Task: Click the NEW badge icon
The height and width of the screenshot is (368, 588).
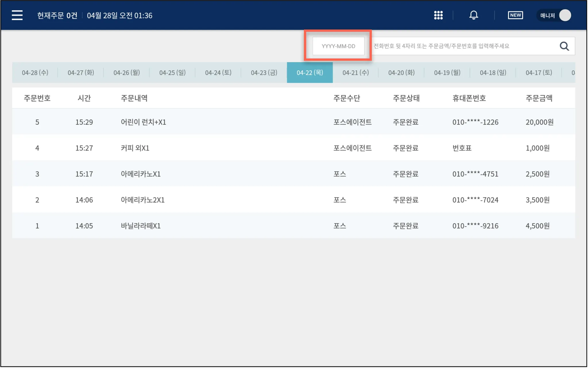Action: [515, 15]
